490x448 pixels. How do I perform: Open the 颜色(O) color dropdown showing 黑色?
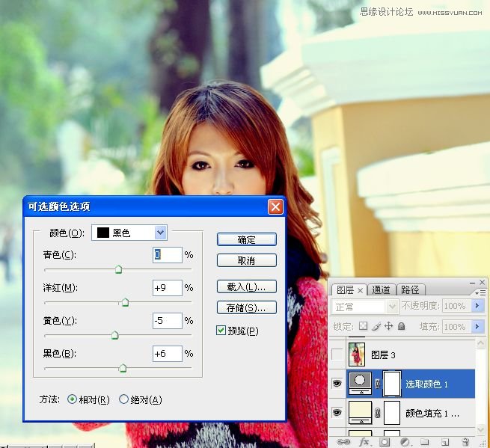129,233
